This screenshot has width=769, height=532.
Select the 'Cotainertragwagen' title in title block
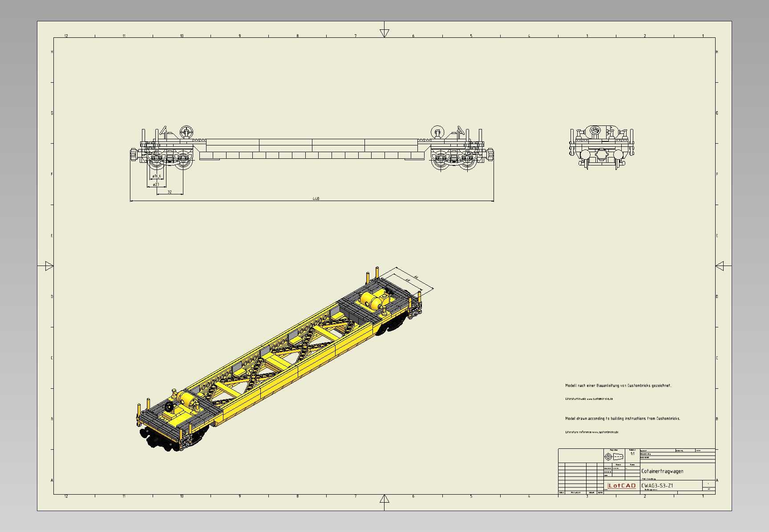pos(662,471)
